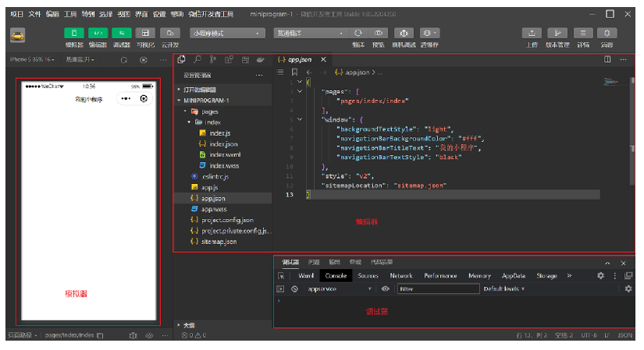The width and height of the screenshot is (644, 350).
Task: Switch to the 终端 terminal tab
Action: 355,262
